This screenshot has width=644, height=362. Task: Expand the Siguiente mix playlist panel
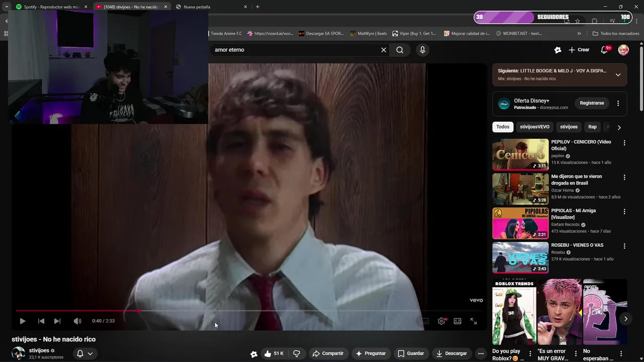(x=618, y=75)
